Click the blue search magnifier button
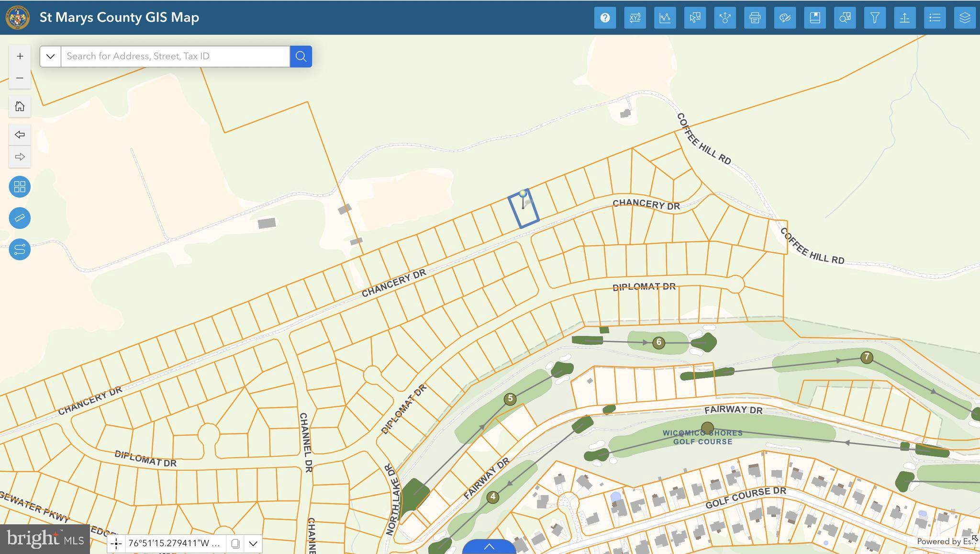The width and height of the screenshot is (980, 554). tap(301, 57)
